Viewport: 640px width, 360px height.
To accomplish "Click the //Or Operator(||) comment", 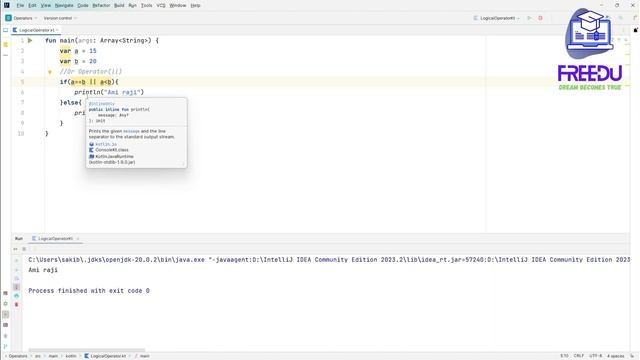I will tap(91, 72).
